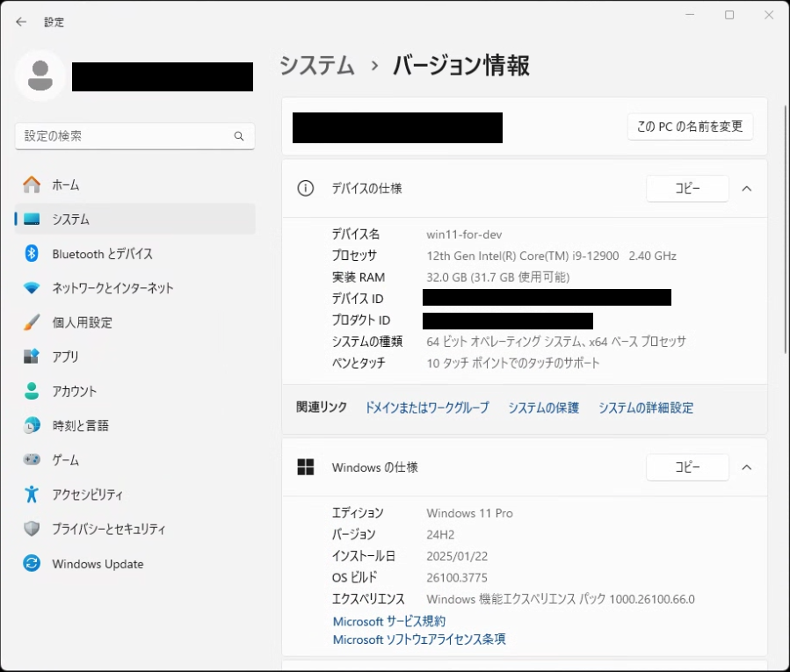Click the 10 タッチ ポイント support text

point(513,363)
